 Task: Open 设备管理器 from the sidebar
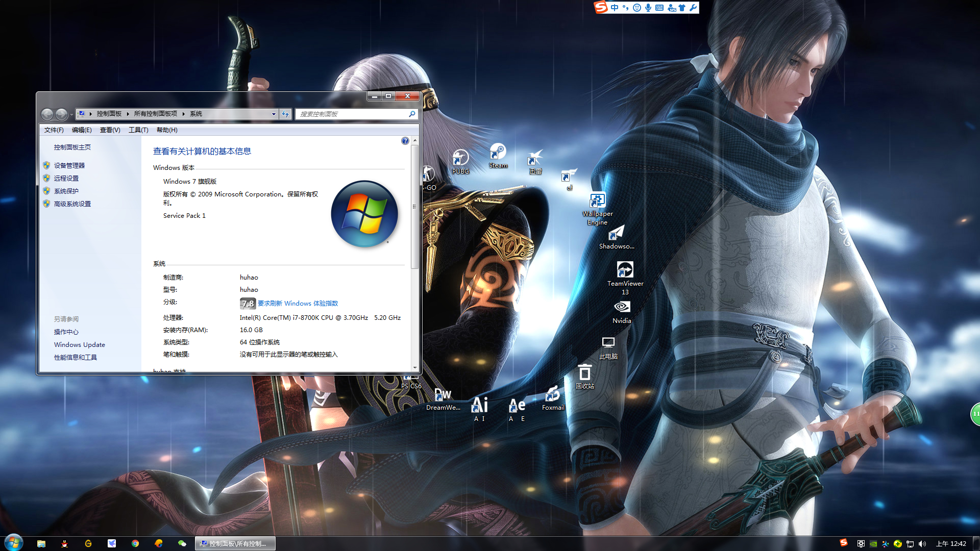click(69, 166)
